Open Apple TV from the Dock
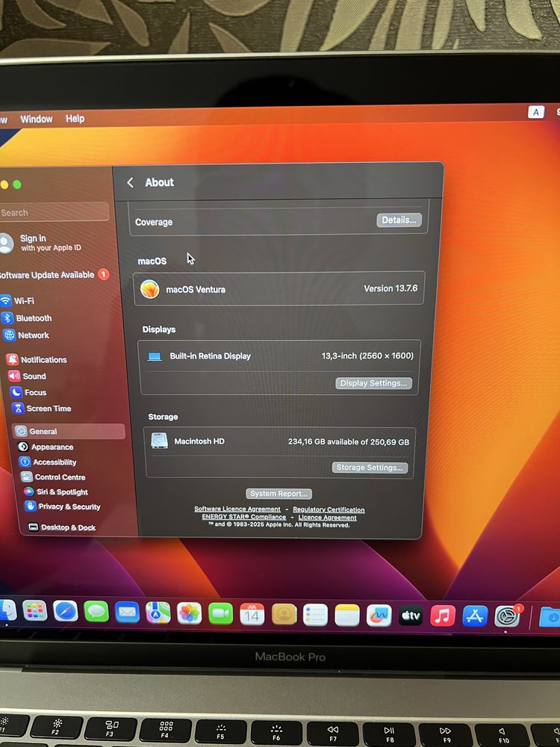The width and height of the screenshot is (560, 747). [x=411, y=616]
